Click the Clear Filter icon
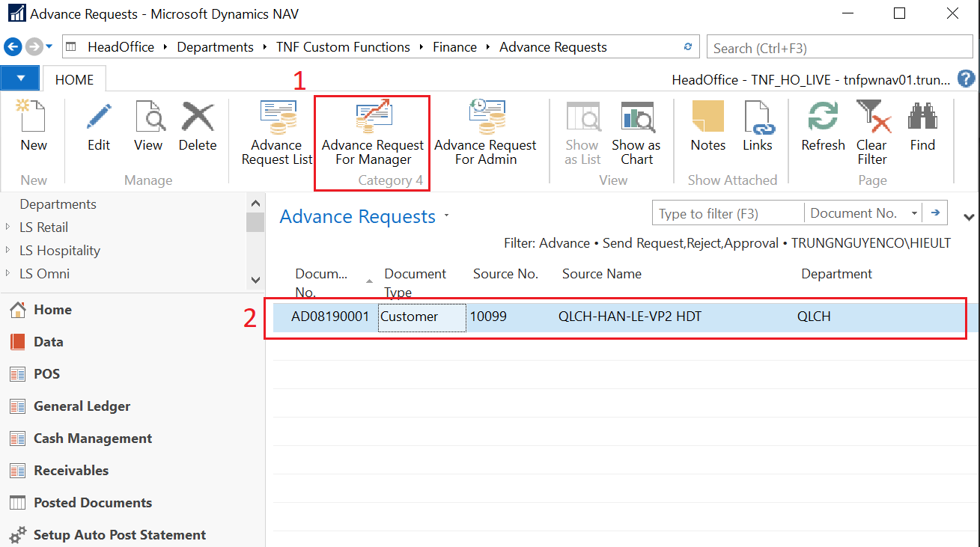980x547 pixels. [x=872, y=132]
